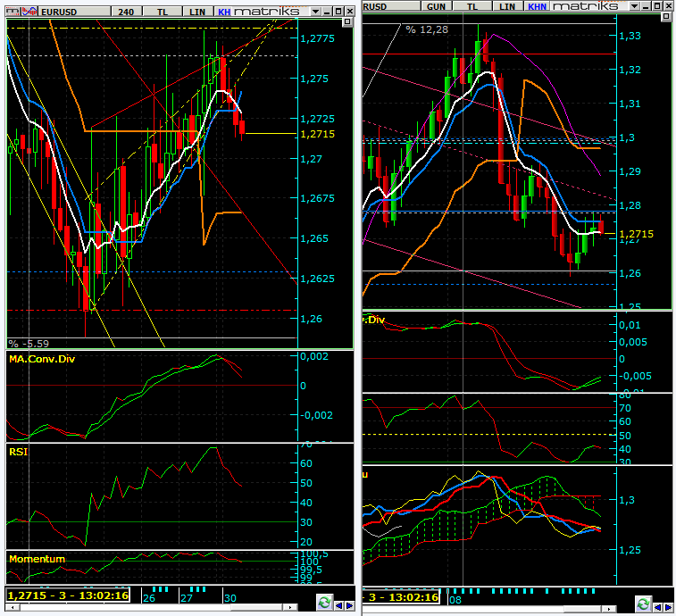676x616 pixels.
Task: Click the RSI indicator label
Action: tap(18, 452)
